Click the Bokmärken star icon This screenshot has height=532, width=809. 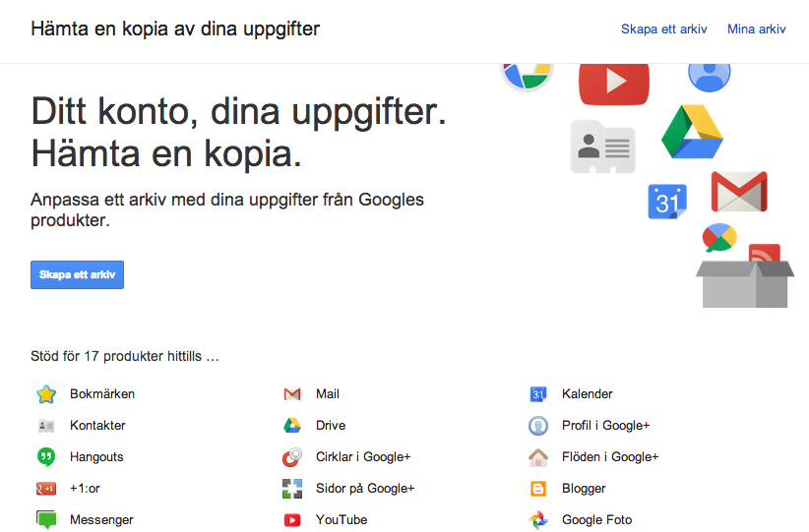(x=46, y=394)
